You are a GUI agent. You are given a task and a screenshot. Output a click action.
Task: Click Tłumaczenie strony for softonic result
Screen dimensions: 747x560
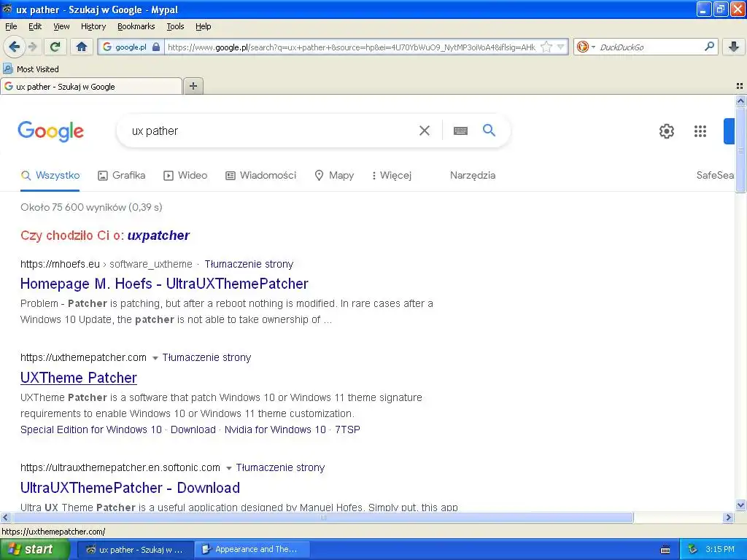(280, 467)
